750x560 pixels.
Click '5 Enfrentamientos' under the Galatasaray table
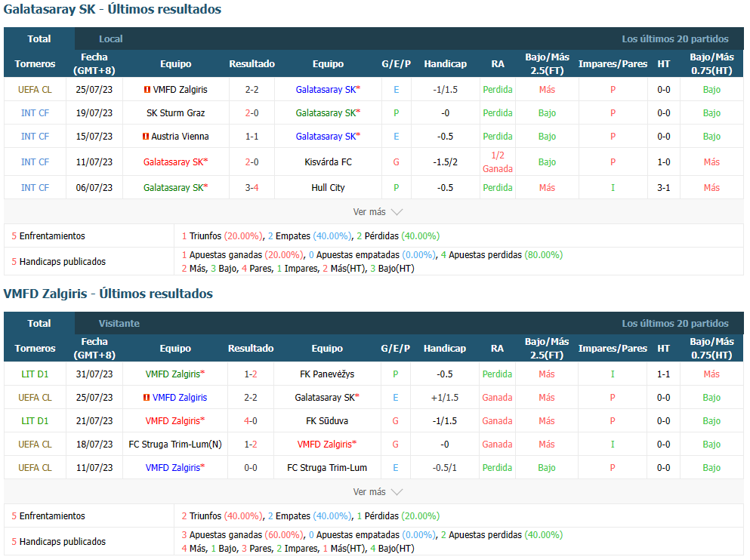tap(48, 236)
